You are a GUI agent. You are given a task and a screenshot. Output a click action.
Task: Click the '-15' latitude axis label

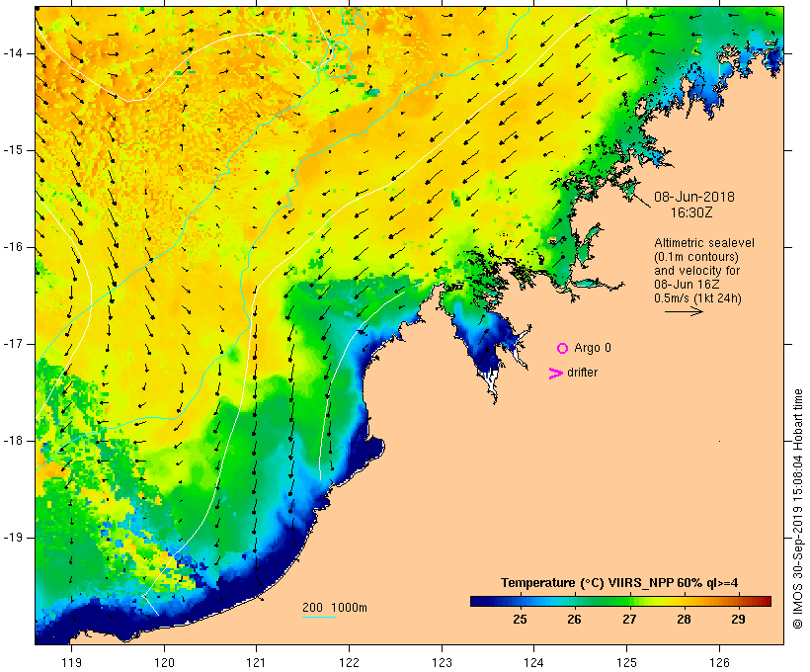pos(13,150)
